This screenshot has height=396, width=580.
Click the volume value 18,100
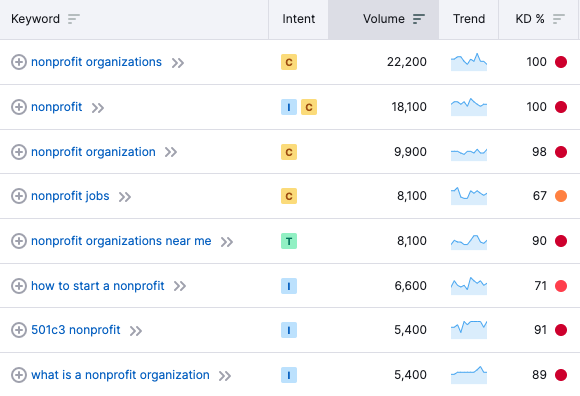click(409, 107)
